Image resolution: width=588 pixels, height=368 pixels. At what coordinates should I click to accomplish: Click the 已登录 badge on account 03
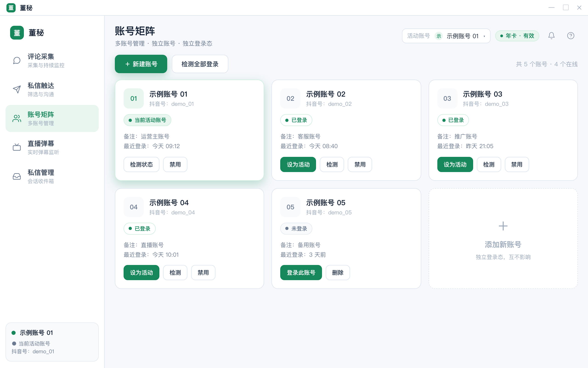pyautogui.click(x=453, y=120)
